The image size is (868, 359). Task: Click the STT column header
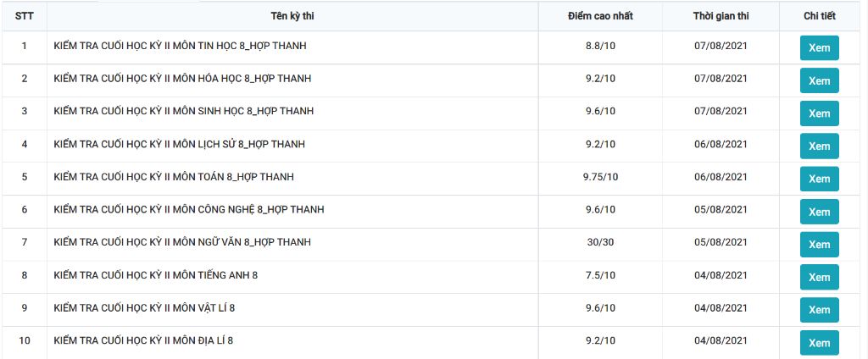24,16
